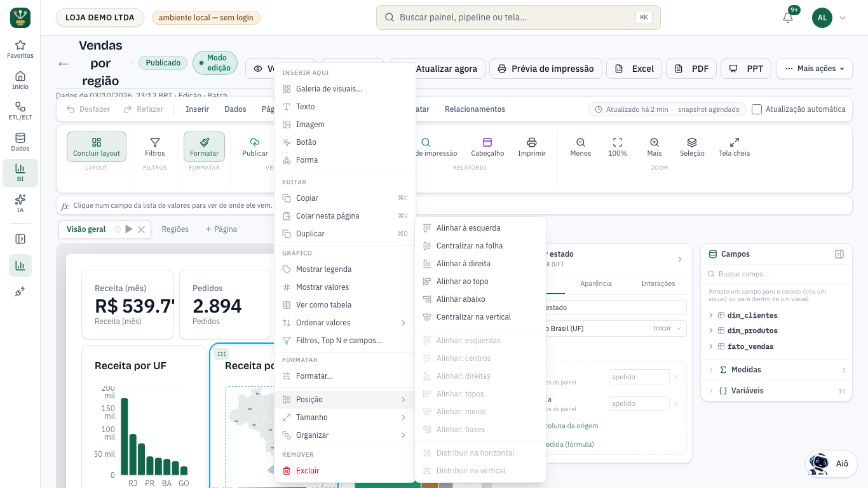Enable the Atualização automática checkbox
868x488 pixels.
click(757, 109)
